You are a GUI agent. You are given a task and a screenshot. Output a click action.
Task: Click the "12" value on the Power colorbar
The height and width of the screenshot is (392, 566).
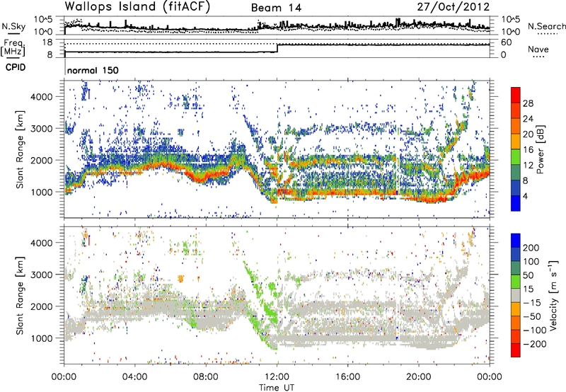coord(528,166)
